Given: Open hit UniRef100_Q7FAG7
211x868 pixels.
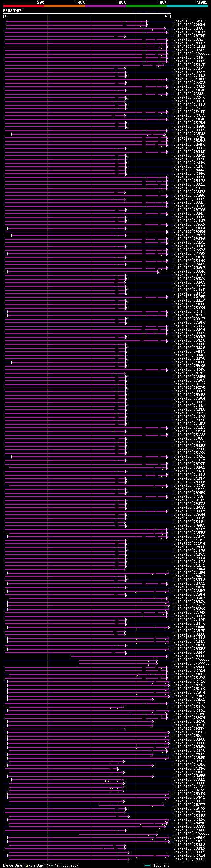Looking at the screenshot, I should click(x=190, y=43).
